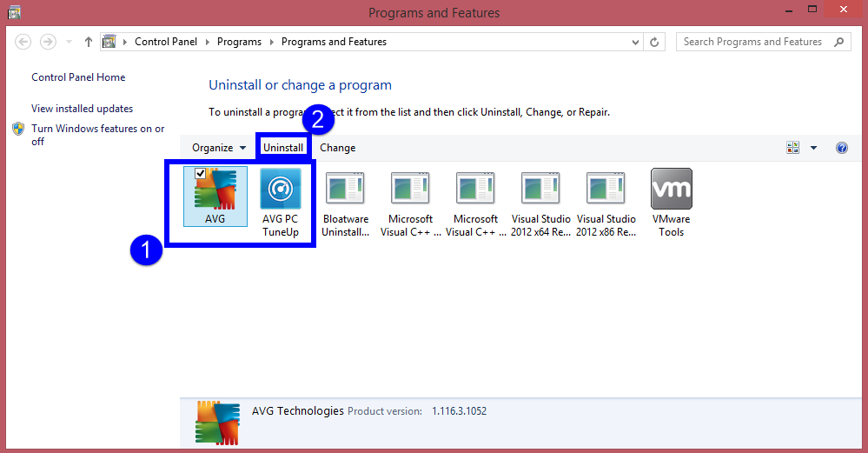The width and height of the screenshot is (868, 453).
Task: Go forward using the forward arrow
Action: pos(48,42)
